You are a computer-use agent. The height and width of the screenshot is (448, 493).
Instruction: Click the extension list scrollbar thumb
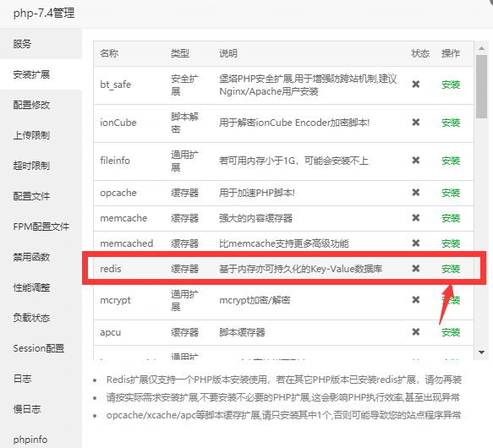click(481, 86)
